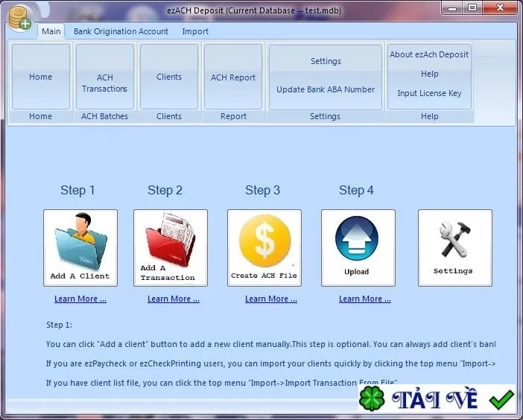Click the Home ribbon button
This screenshot has width=523, height=420.
41,77
